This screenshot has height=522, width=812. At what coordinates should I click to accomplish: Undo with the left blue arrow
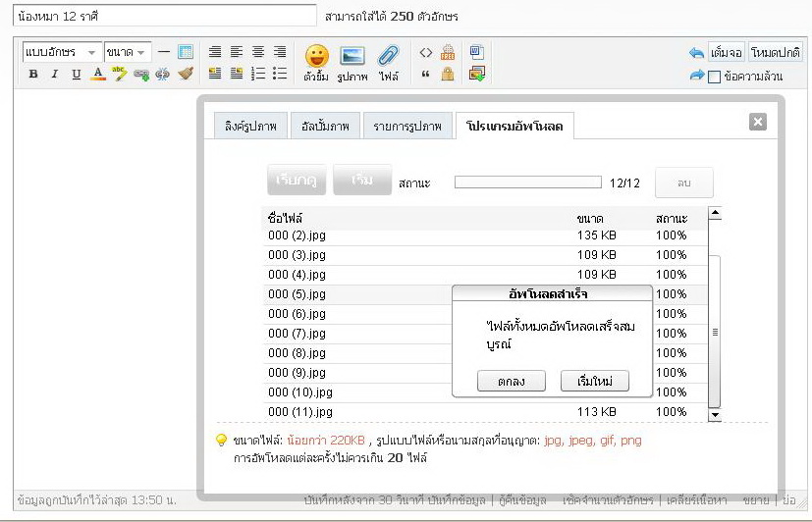click(696, 52)
